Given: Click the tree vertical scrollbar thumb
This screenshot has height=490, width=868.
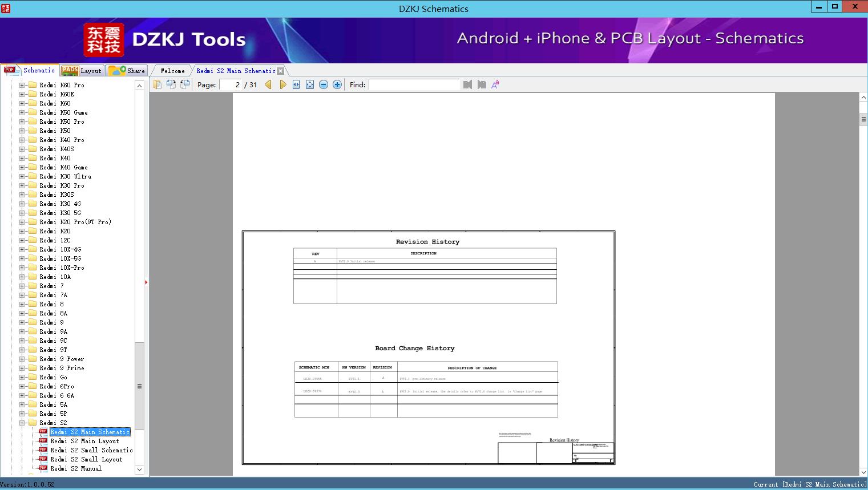Looking at the screenshot, I should point(139,386).
